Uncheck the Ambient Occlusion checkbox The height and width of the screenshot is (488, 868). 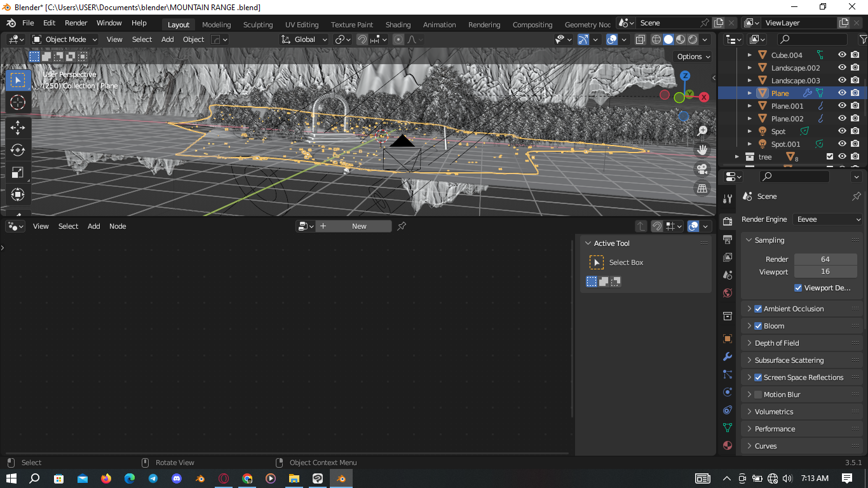758,309
